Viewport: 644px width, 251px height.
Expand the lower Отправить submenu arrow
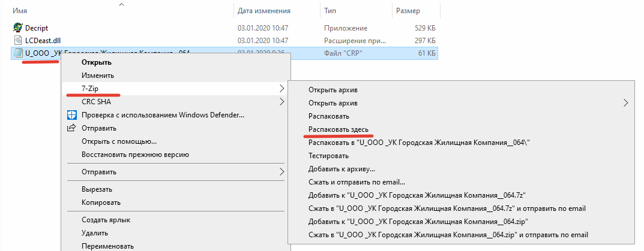pos(281,171)
